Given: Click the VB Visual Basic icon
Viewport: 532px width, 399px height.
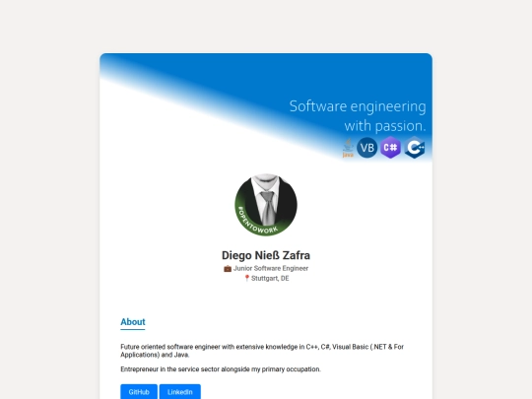Looking at the screenshot, I should [x=367, y=148].
